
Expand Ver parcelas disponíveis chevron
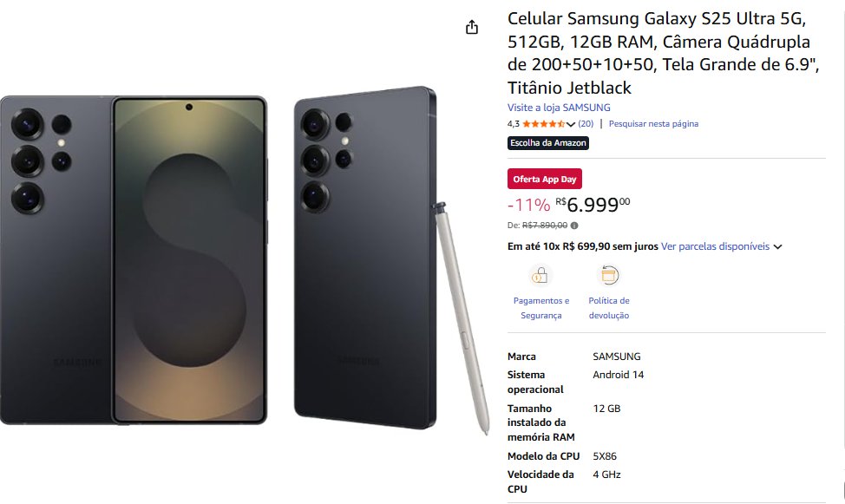click(777, 247)
